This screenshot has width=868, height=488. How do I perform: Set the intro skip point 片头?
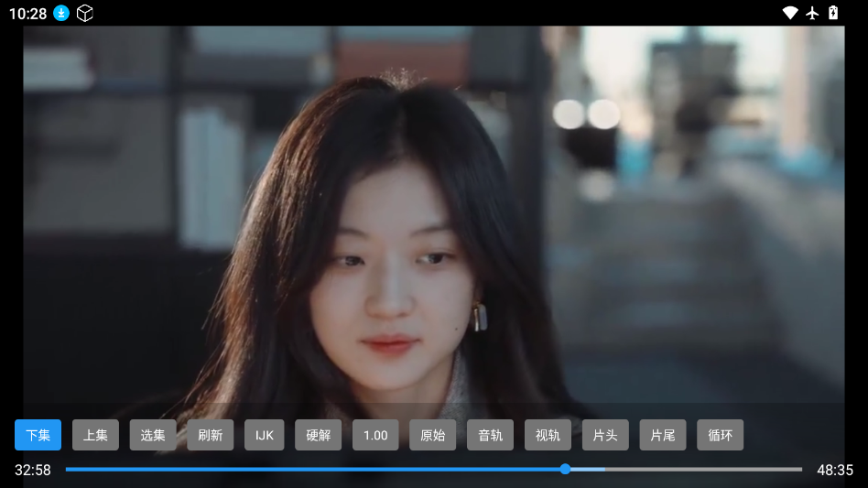click(x=605, y=435)
